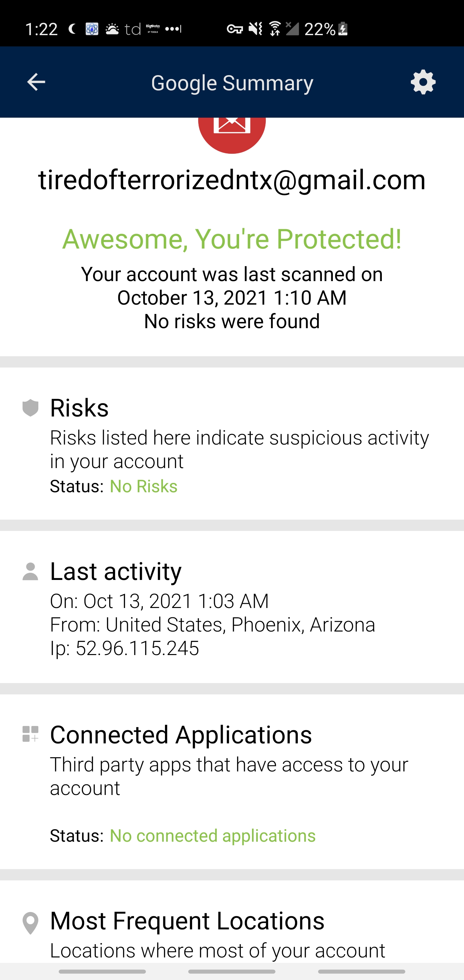Open the Risks section heading
Image resolution: width=464 pixels, height=980 pixels.
click(80, 408)
